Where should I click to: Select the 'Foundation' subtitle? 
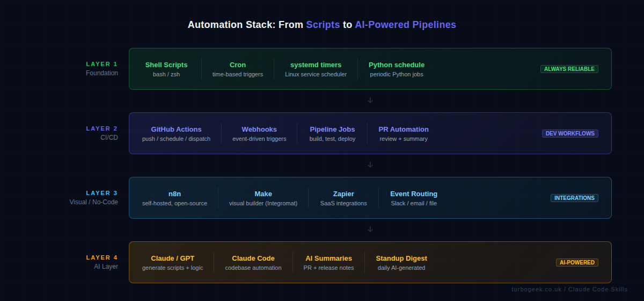point(102,73)
